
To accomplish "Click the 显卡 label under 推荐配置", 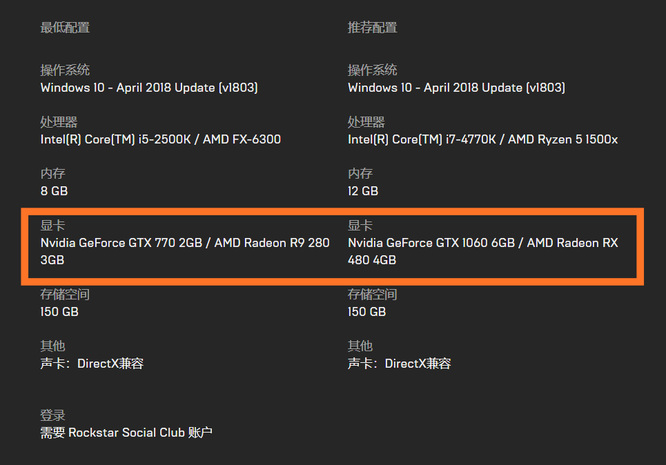I will 360,225.
